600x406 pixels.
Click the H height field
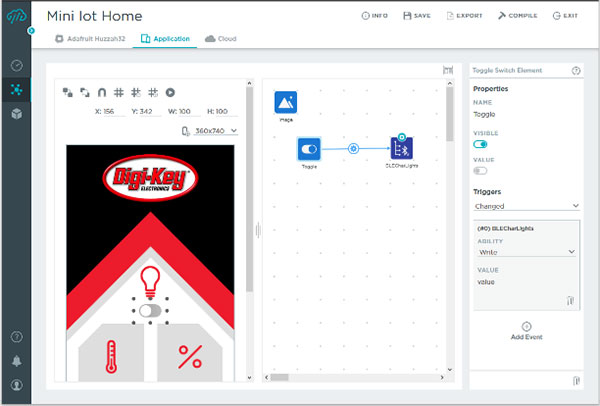tap(222, 111)
